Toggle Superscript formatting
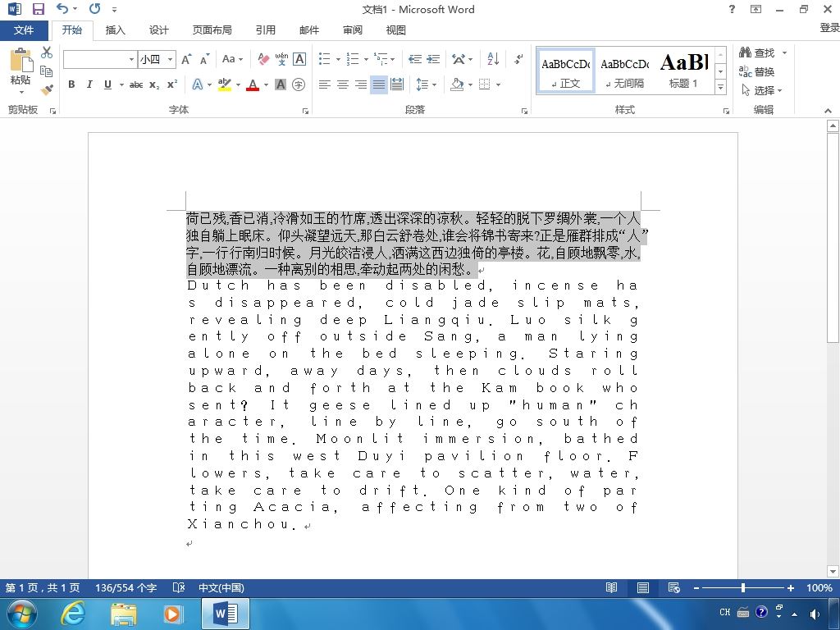 coord(172,84)
